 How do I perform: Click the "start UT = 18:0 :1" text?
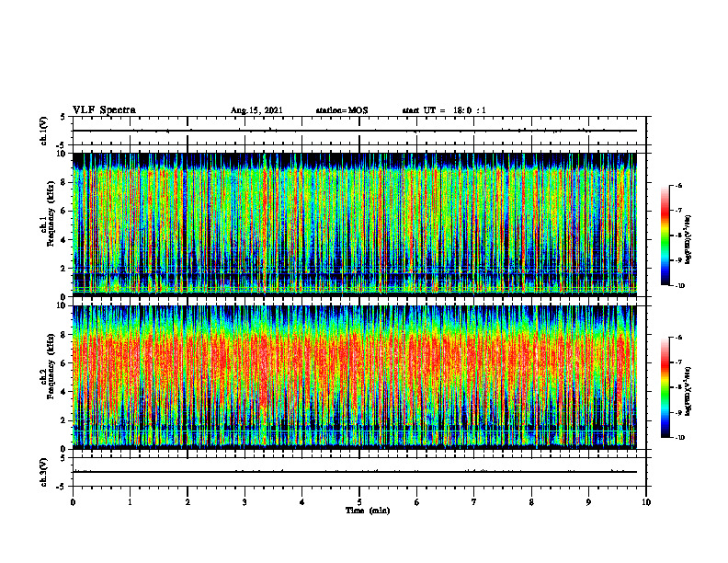tap(444, 110)
